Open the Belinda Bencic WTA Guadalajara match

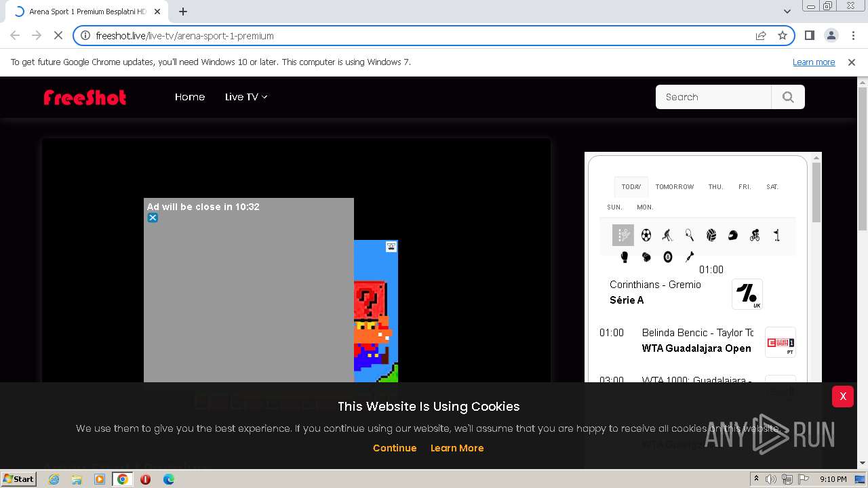(x=697, y=340)
